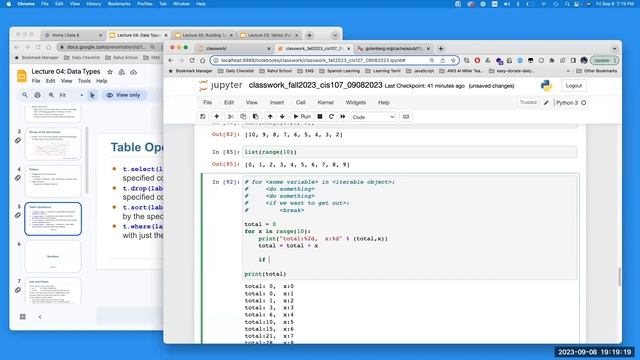Click the Jupyter logo
The image size is (640, 360).
(x=220, y=86)
